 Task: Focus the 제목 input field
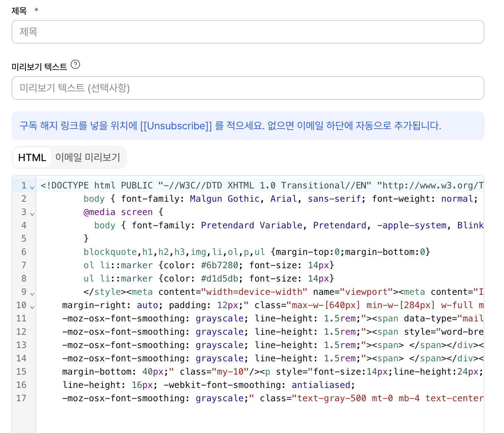(x=248, y=32)
